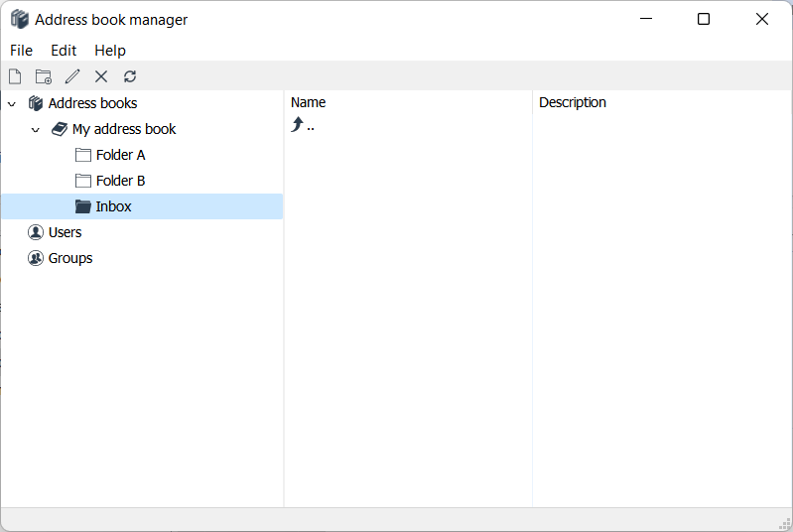The width and height of the screenshot is (793, 532).
Task: Sort by the Description column header
Action: click(573, 102)
